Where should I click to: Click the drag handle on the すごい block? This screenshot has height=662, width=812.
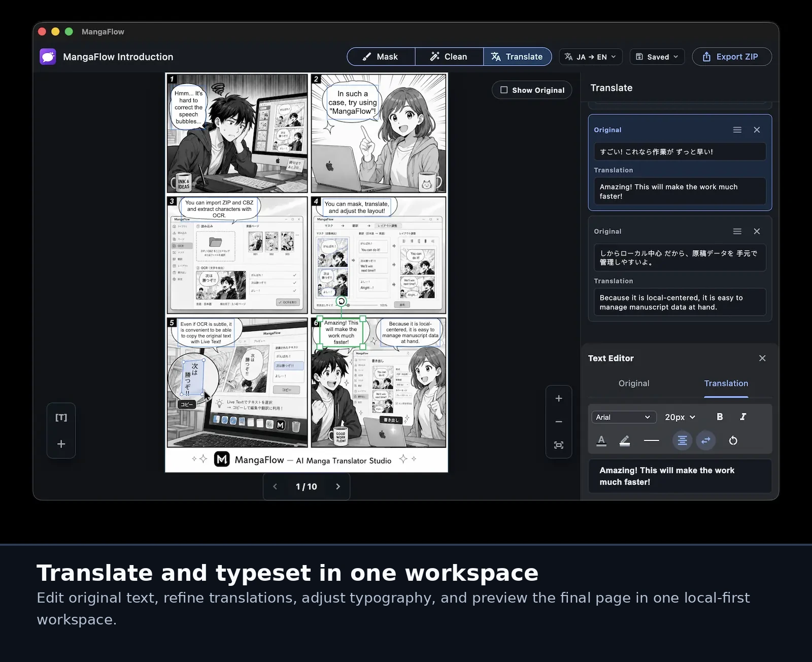point(737,130)
